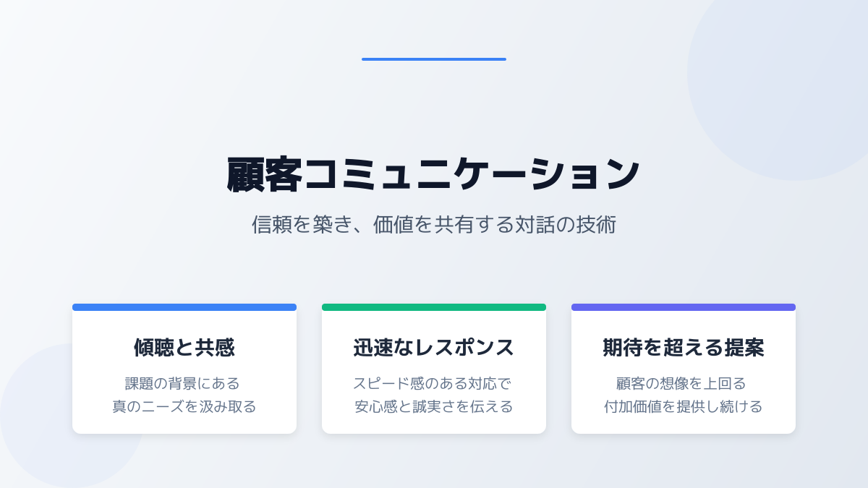Click the text line 課題の背景にある
This screenshot has height=488, width=868.
point(184,383)
